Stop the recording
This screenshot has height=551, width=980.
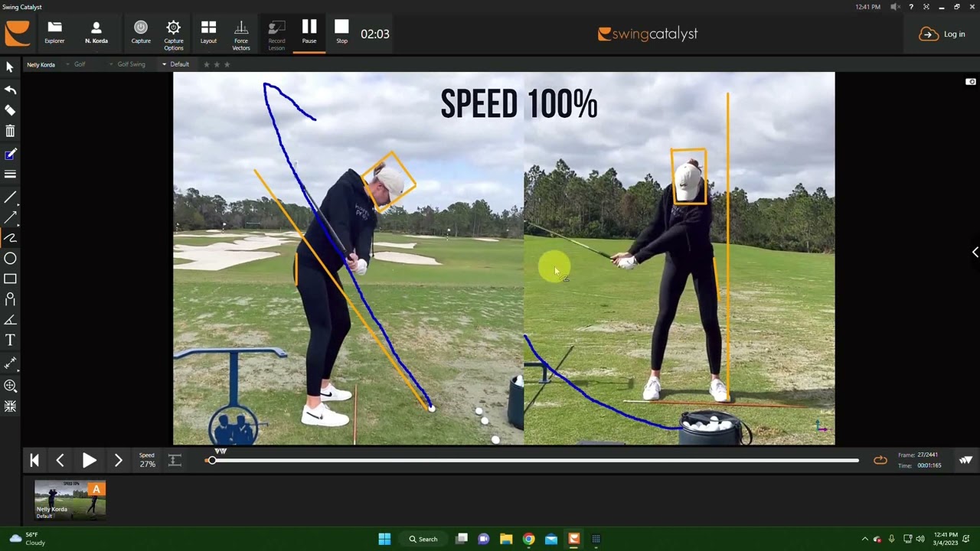tap(341, 33)
